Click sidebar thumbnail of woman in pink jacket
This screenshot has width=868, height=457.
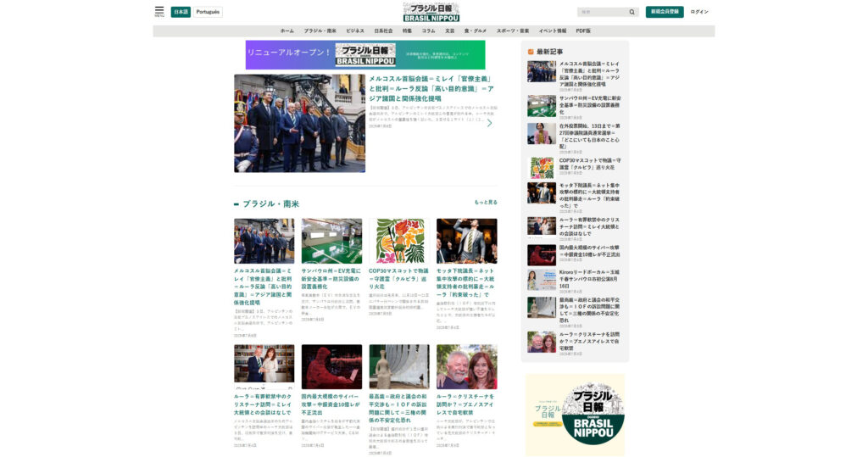542,133
